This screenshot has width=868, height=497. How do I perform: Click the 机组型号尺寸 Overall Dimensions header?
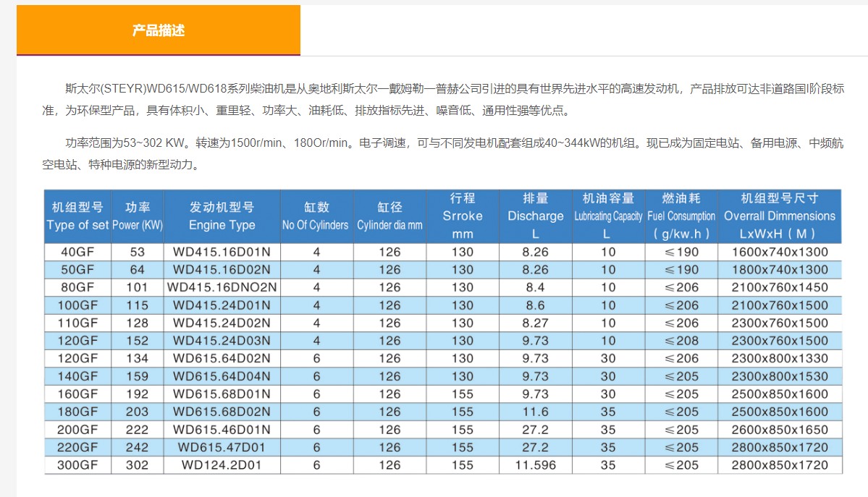tap(780, 216)
